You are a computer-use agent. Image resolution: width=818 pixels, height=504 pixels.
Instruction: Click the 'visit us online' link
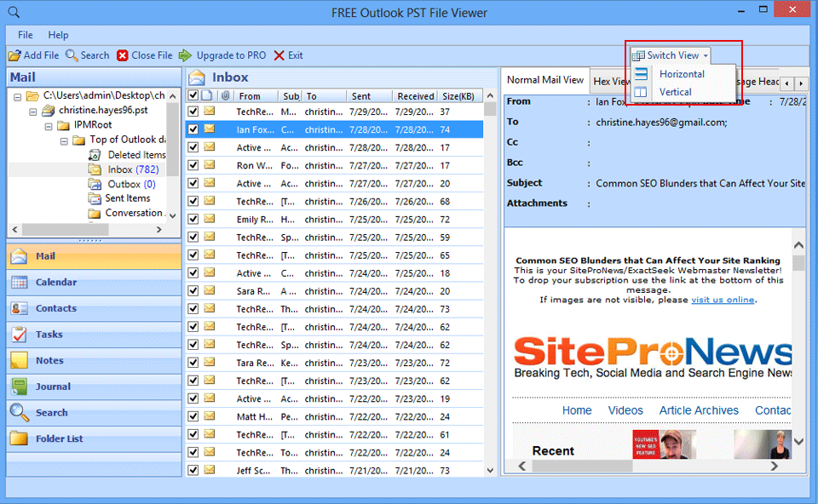(723, 300)
